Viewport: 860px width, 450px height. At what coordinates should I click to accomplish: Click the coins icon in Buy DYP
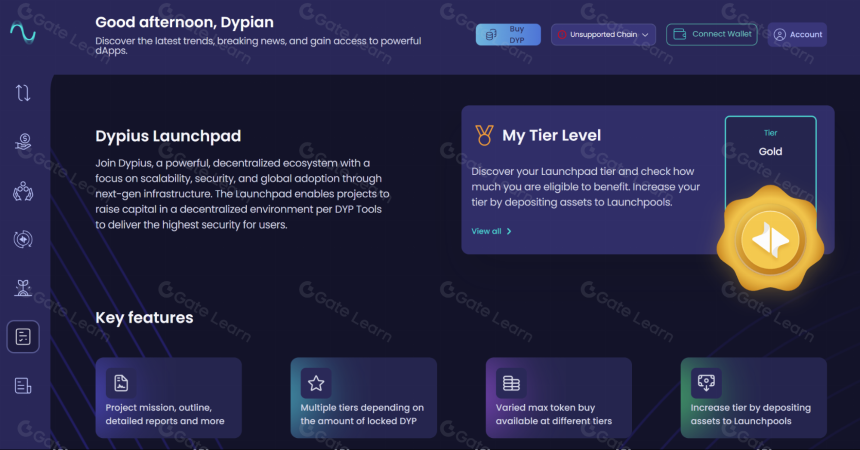click(491, 35)
